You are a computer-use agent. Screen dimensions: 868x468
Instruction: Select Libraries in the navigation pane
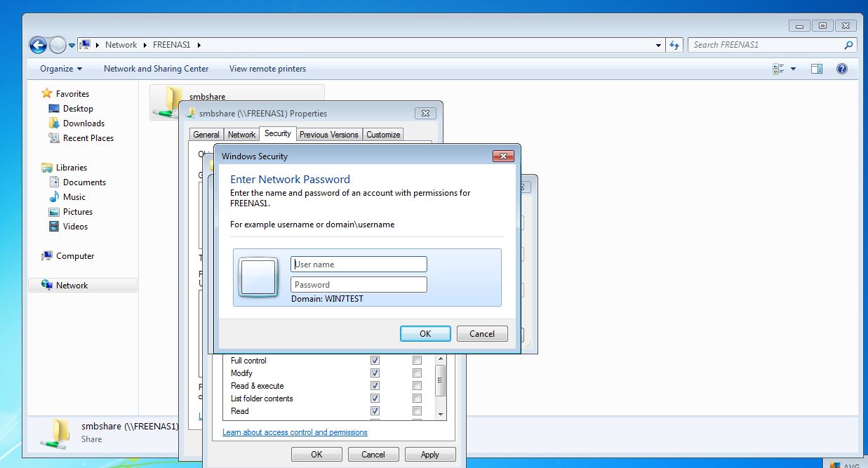click(x=72, y=168)
